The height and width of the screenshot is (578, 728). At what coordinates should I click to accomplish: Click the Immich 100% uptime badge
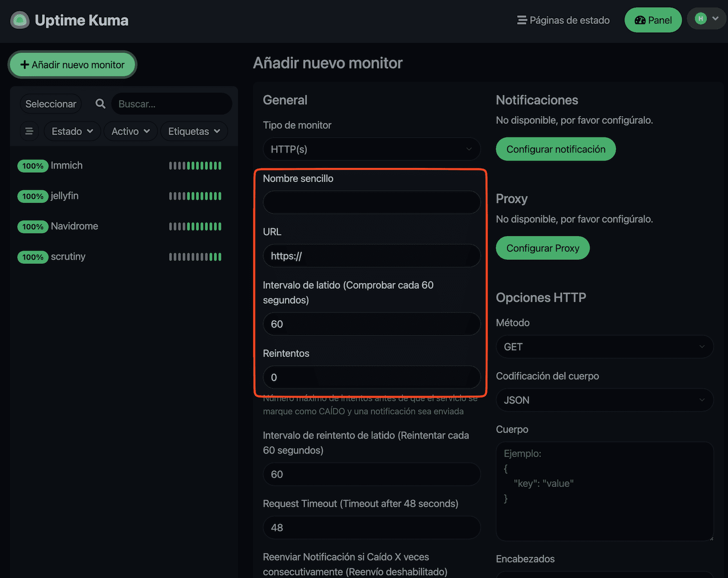(33, 166)
